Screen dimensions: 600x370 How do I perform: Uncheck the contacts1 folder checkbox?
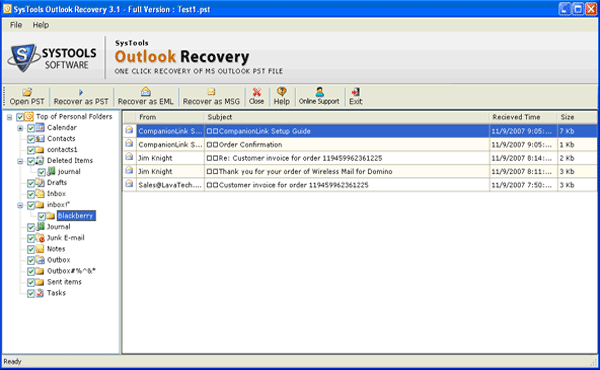31,150
